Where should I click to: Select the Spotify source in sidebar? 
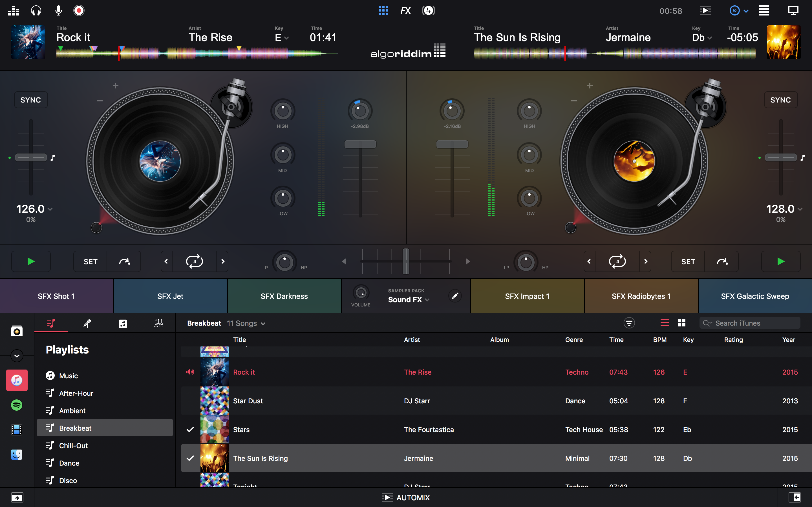[x=16, y=405]
